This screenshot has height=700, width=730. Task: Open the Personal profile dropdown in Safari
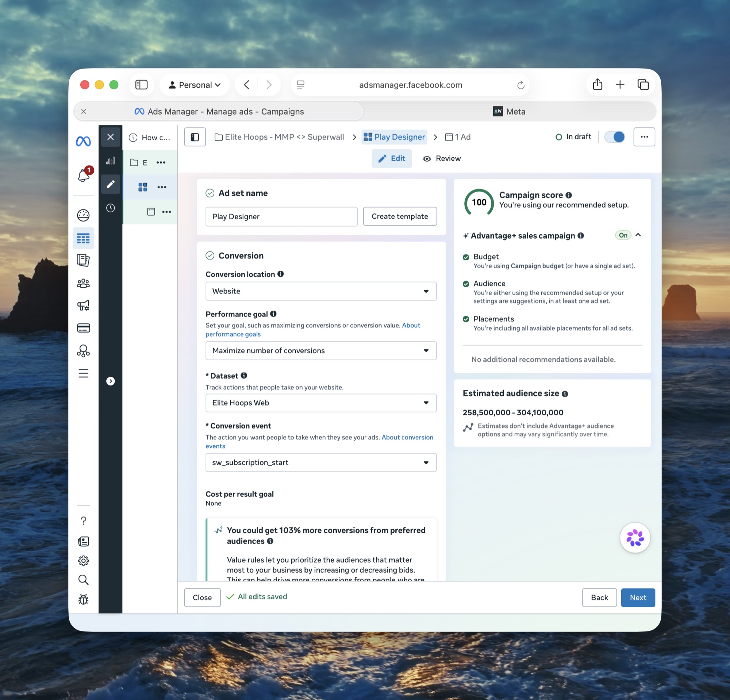pos(195,85)
